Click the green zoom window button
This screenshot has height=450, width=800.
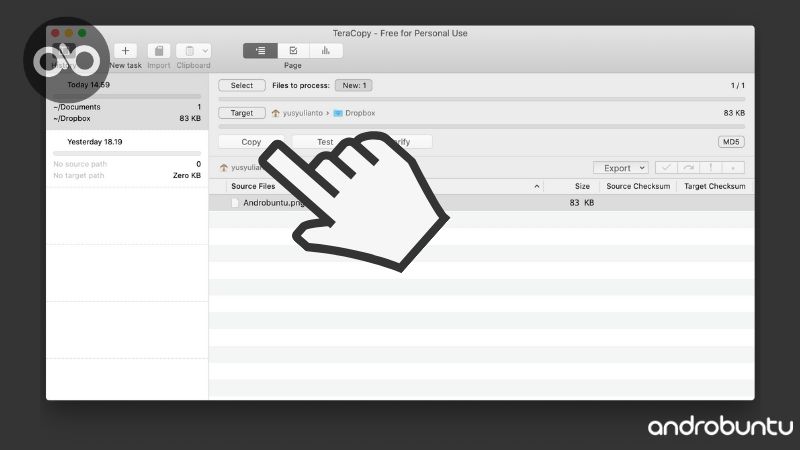[x=82, y=33]
